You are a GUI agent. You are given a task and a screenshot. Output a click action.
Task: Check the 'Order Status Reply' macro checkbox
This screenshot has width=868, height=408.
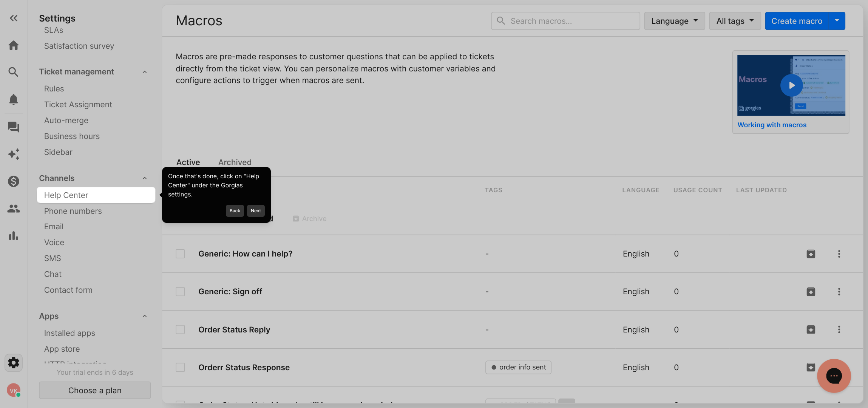pyautogui.click(x=180, y=329)
